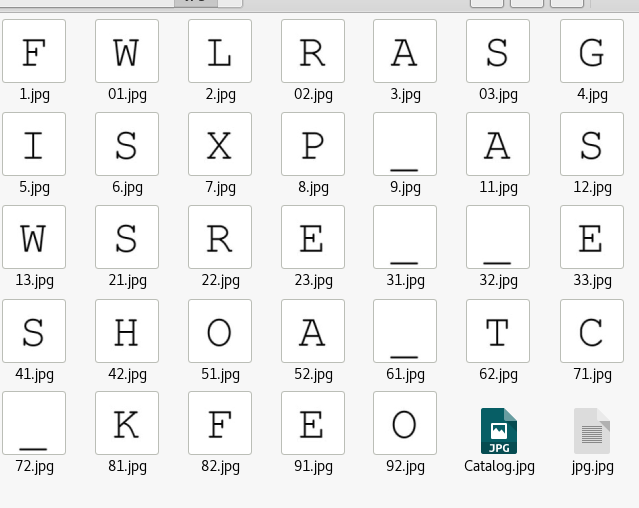Click the 22.jpg thumbnail showing R

pos(220,237)
